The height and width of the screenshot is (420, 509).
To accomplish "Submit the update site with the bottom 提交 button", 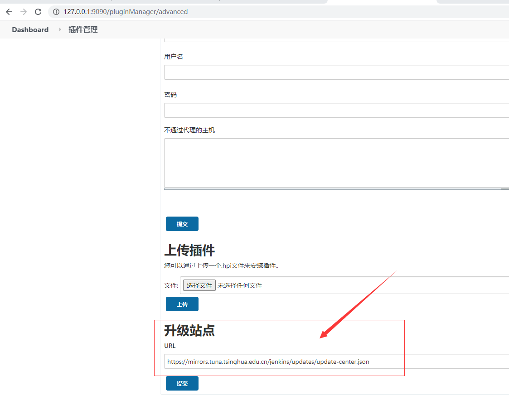I will tap(182, 383).
